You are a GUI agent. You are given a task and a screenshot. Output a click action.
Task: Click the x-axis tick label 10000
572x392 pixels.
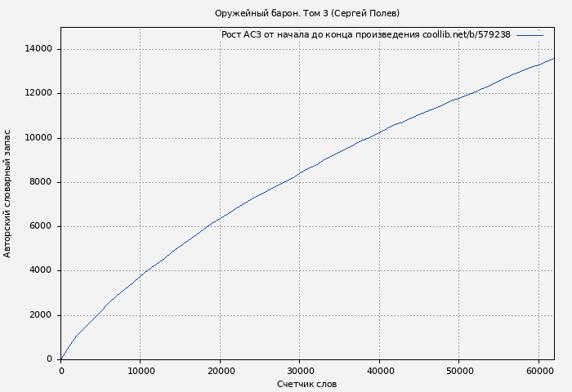pyautogui.click(x=141, y=370)
